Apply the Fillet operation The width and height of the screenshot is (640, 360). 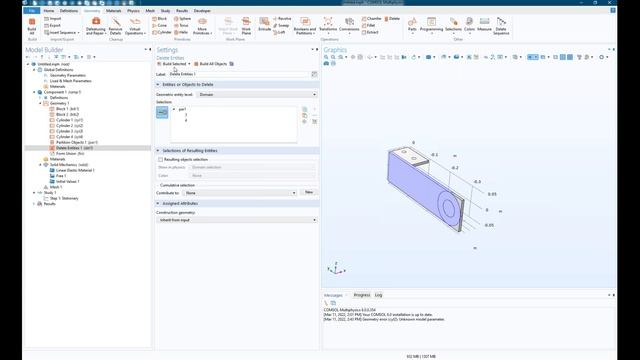pos(369,25)
